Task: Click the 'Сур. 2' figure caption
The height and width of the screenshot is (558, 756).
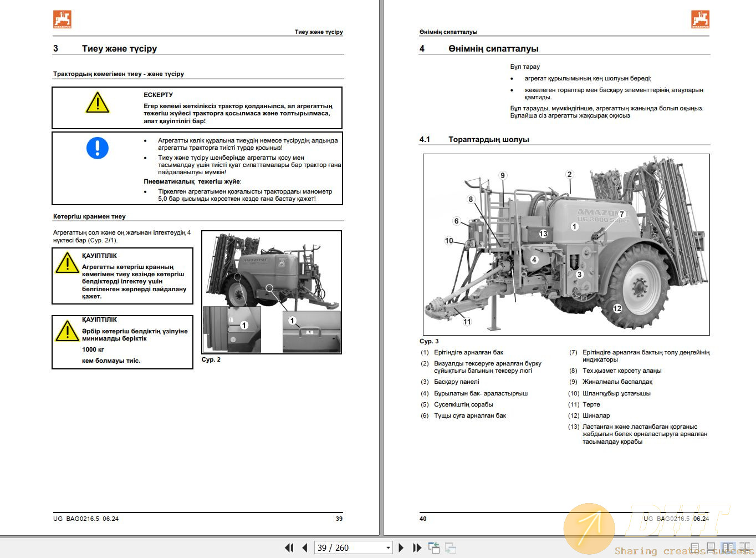Action: [211, 359]
